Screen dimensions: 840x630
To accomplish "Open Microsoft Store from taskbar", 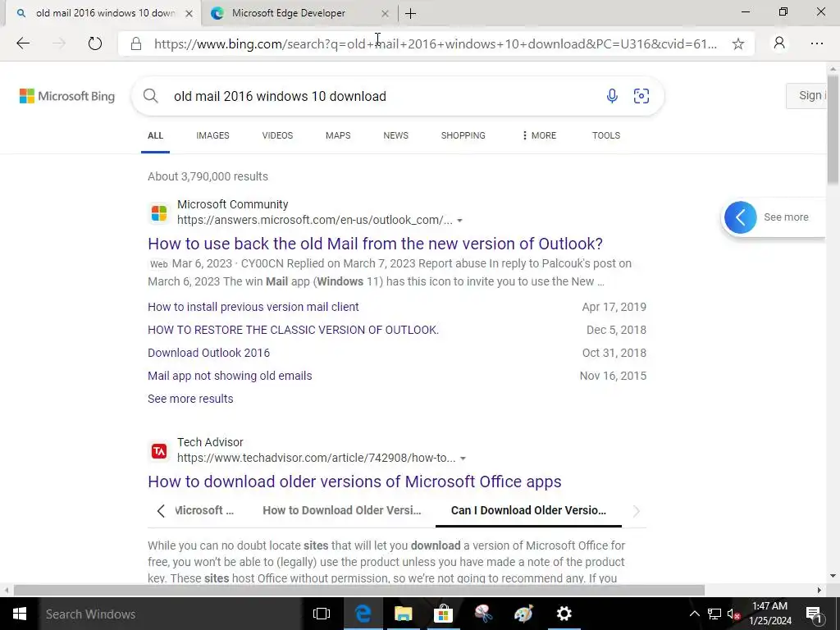I will (x=444, y=614).
